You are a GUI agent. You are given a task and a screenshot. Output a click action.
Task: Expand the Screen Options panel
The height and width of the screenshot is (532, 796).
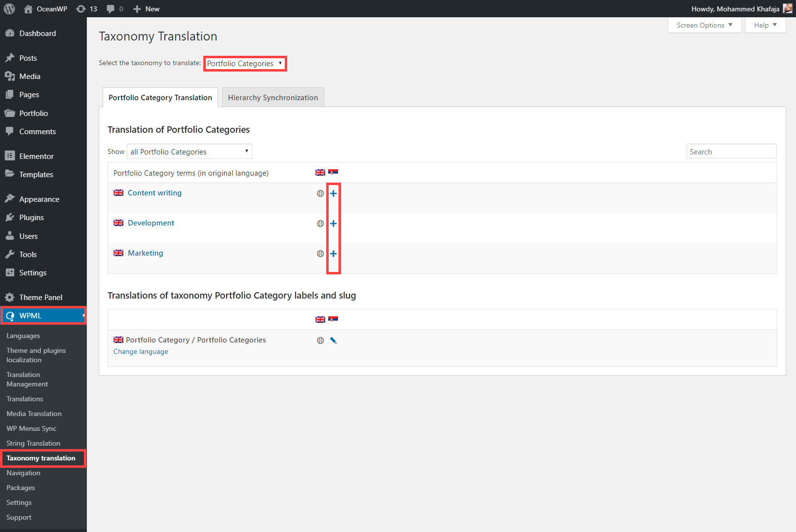[x=704, y=25]
